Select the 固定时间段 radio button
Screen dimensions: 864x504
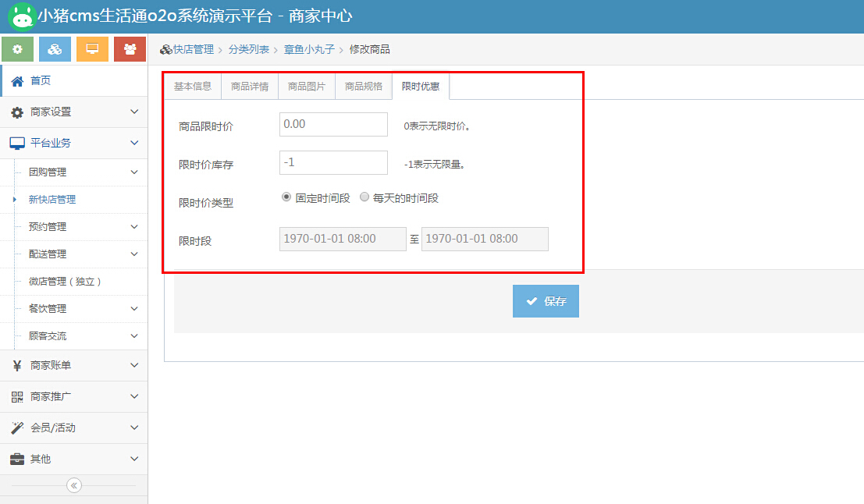tap(286, 197)
